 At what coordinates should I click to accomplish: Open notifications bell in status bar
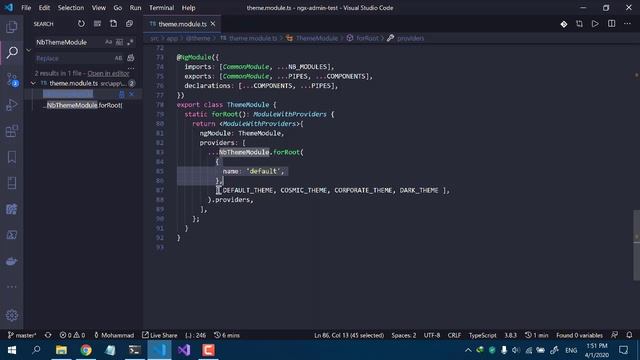point(629,335)
